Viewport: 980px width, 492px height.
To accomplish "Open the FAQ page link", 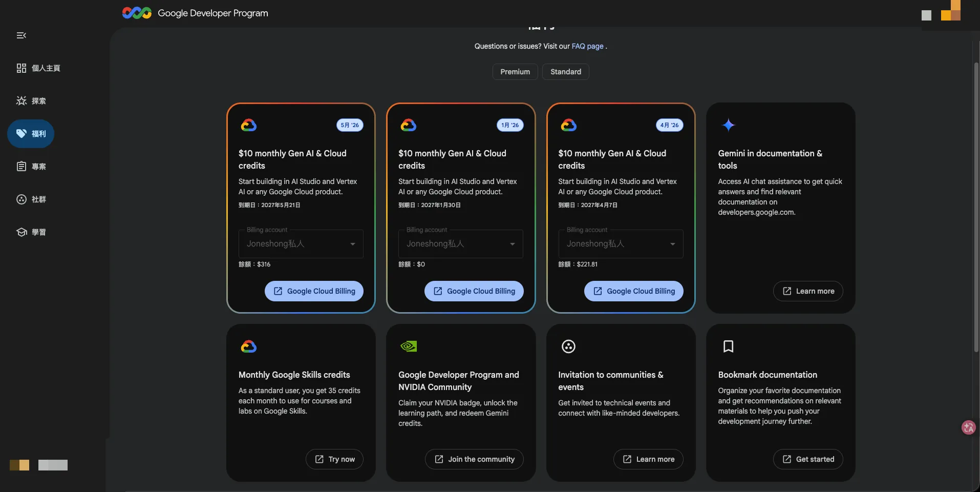I will [x=587, y=46].
